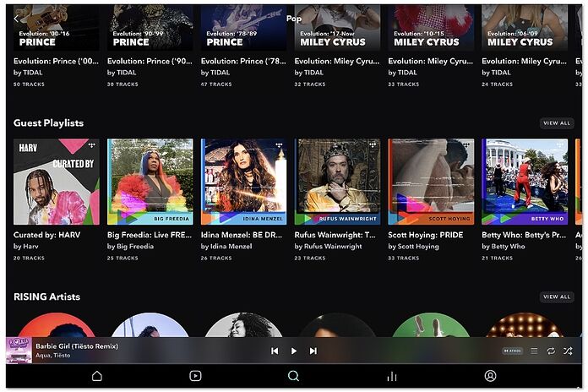Click 'by Betty Who' creator text

(x=504, y=247)
